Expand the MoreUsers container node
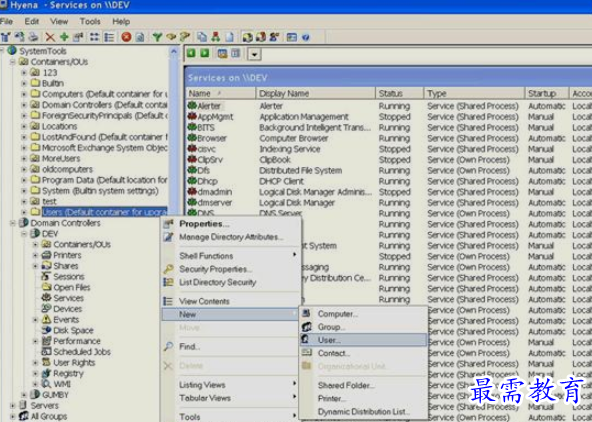 24,158
